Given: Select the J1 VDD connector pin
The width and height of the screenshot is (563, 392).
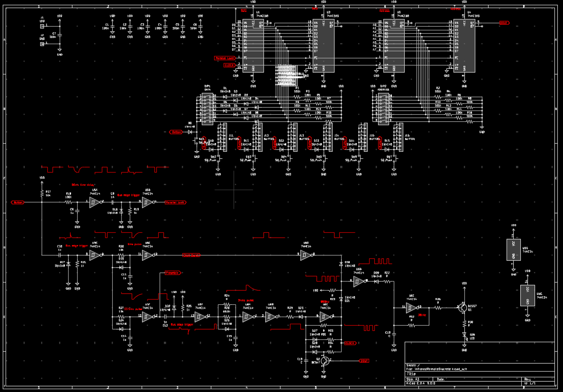Looking at the screenshot, I should click(x=42, y=26).
